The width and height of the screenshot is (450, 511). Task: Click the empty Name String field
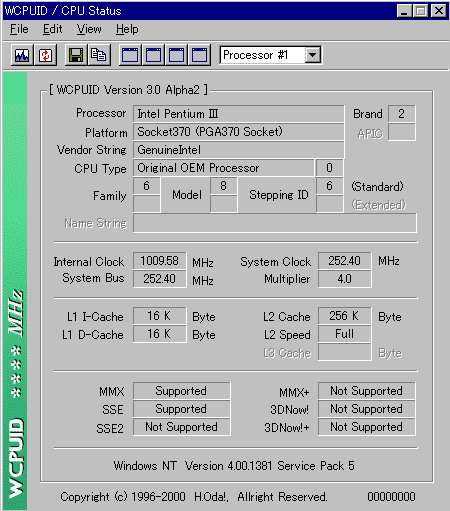[275, 223]
